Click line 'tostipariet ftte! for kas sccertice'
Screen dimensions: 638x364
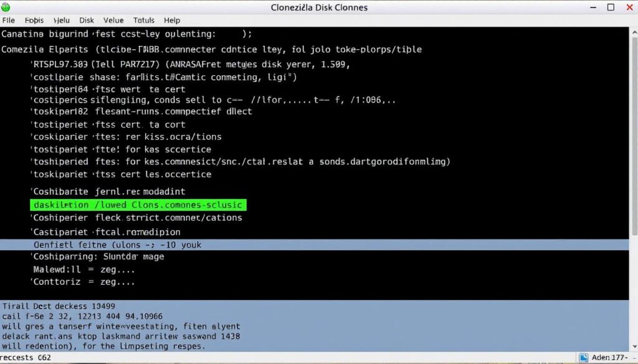[120, 149]
